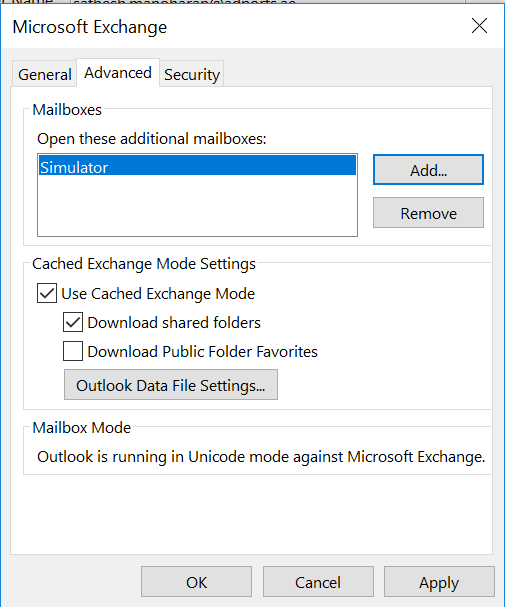Click the Download shared folders label text
505x607 pixels.
coord(174,322)
